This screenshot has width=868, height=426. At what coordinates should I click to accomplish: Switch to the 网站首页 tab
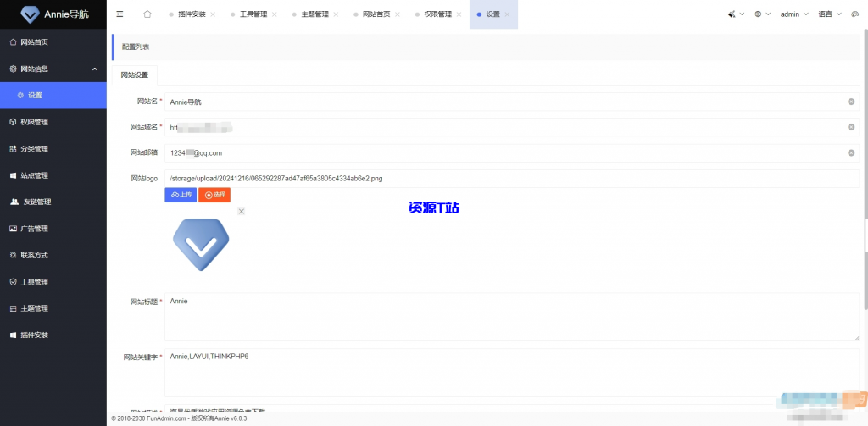(376, 14)
